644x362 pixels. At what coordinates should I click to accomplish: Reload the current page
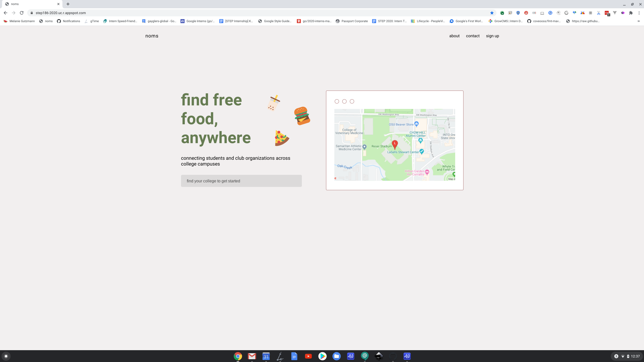[x=22, y=13]
